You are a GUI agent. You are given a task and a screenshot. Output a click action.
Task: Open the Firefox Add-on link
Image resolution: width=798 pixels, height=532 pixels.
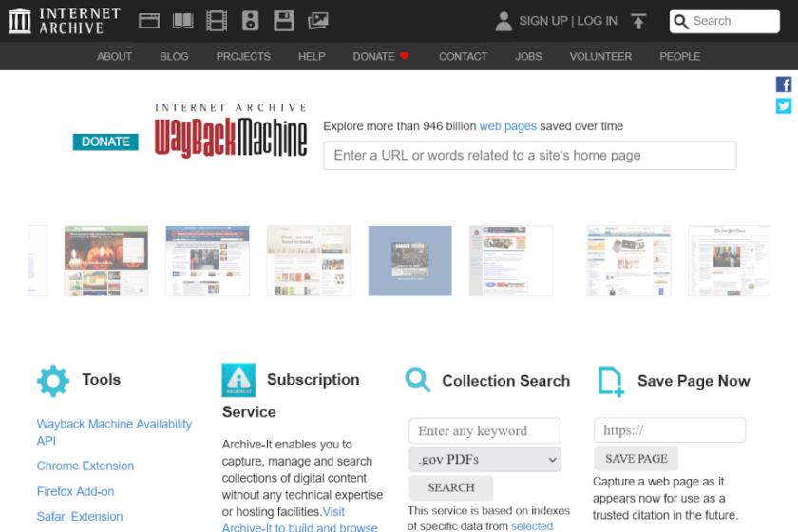click(75, 491)
